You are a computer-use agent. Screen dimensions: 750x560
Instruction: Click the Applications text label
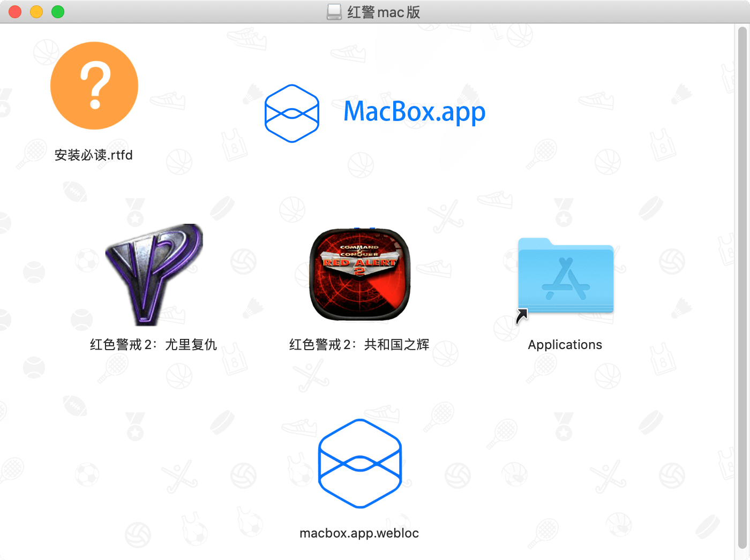(x=565, y=345)
